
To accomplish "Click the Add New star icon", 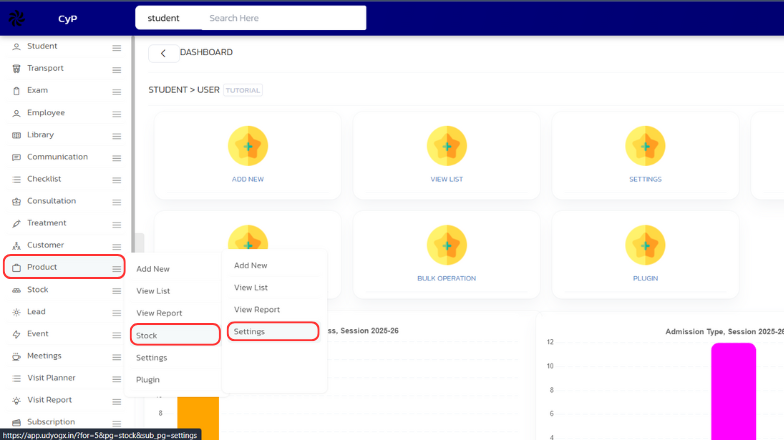I will coord(247,146).
